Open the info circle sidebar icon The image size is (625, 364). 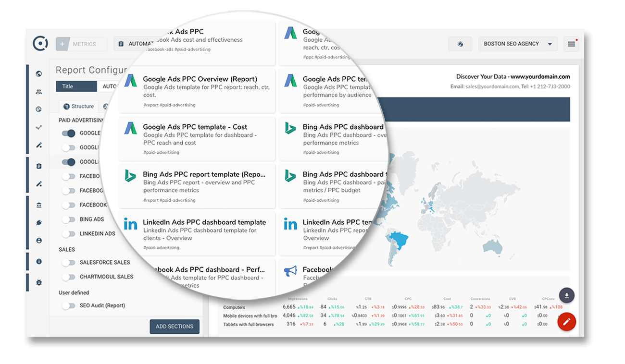coord(39,262)
